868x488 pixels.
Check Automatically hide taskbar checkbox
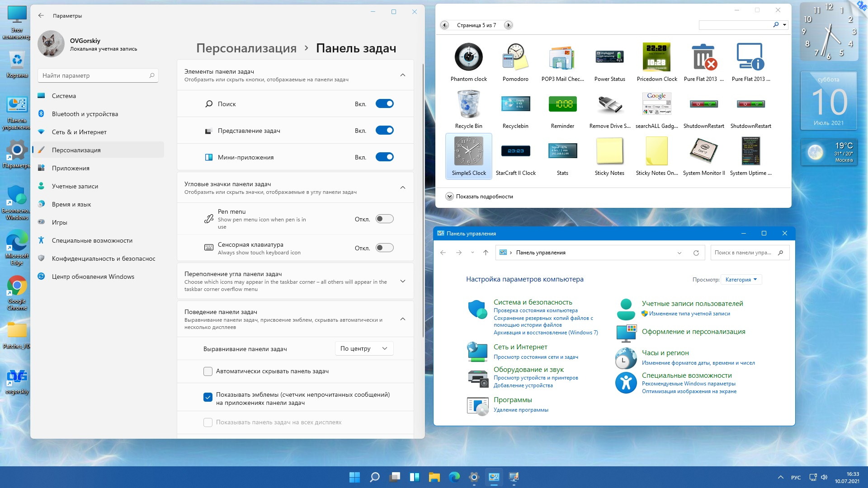(x=208, y=371)
